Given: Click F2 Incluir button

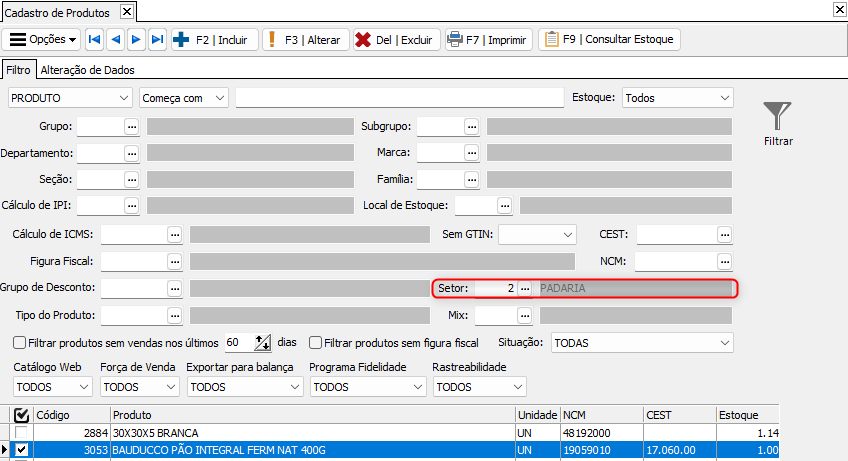Looking at the screenshot, I should pyautogui.click(x=212, y=40).
